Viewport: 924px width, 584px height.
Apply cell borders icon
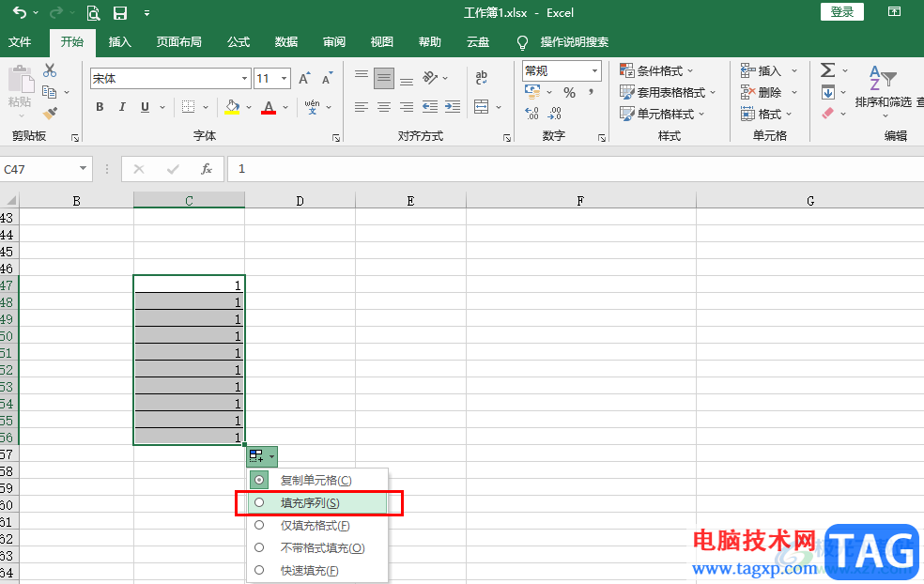point(189,107)
